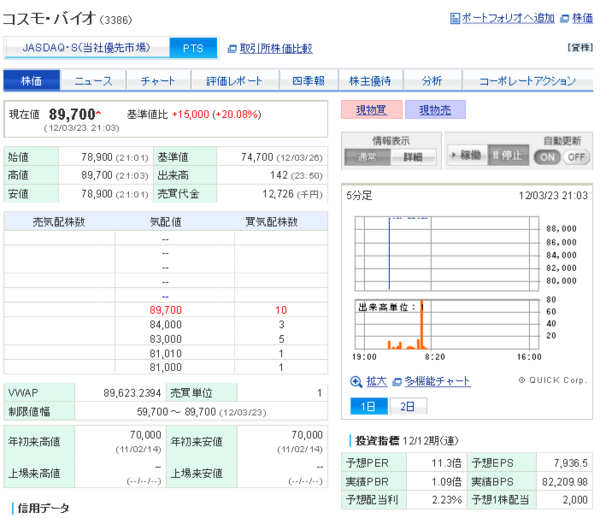Viewport: 600px width, 518px height.
Task: Open the ポートフォリオへ追加 link
Action: pos(508,18)
